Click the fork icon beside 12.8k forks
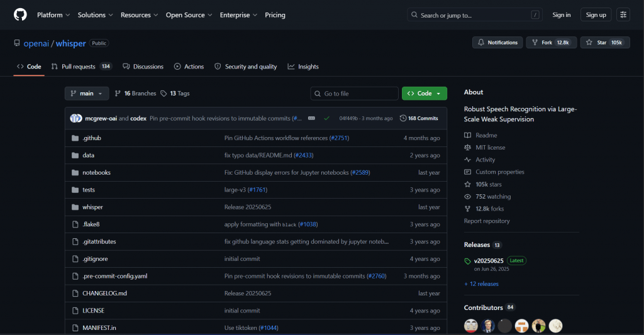 click(x=467, y=209)
